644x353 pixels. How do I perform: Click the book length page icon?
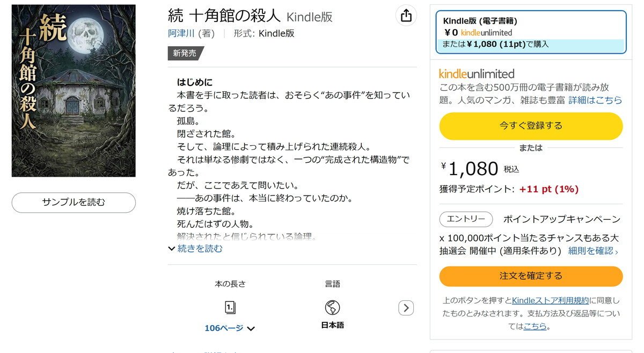click(230, 307)
